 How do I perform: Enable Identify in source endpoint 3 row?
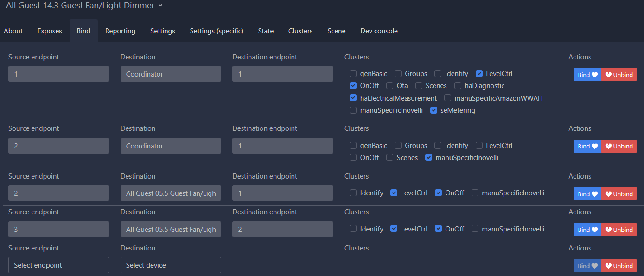tap(353, 229)
